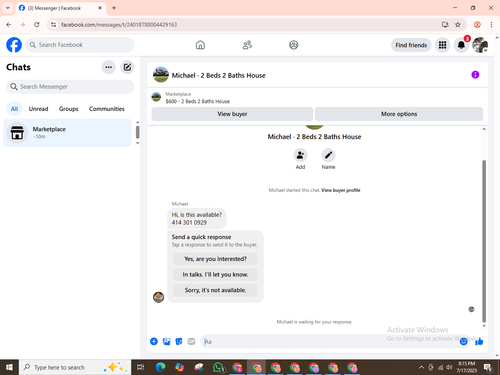Click the chat list scrollbar

click(137, 132)
